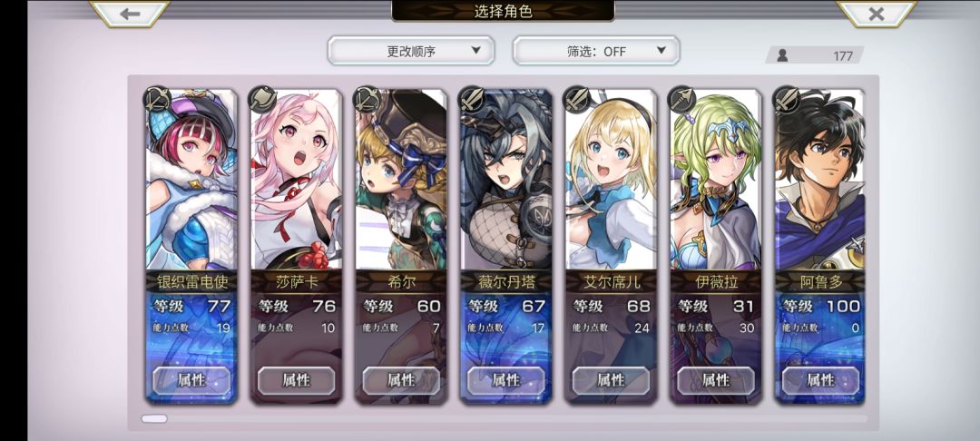The image size is (980, 441).
Task: Open the 筛选：OFF filter dropdown
Action: [596, 51]
